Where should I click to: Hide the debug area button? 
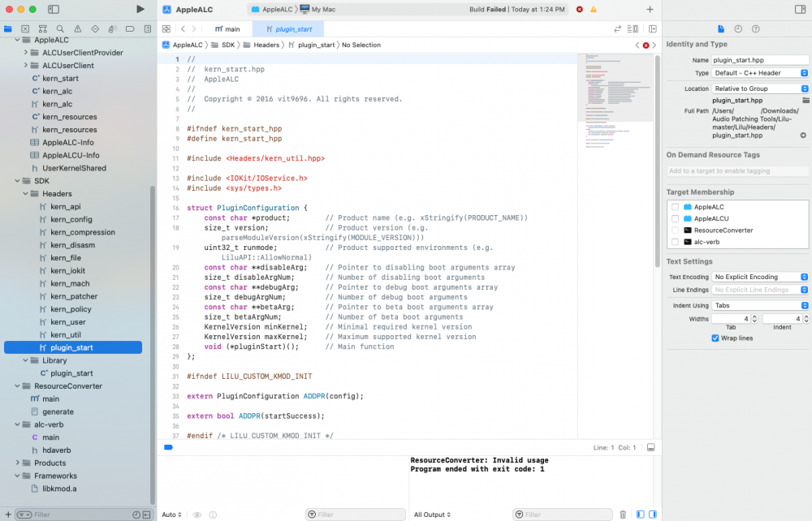pyautogui.click(x=651, y=447)
